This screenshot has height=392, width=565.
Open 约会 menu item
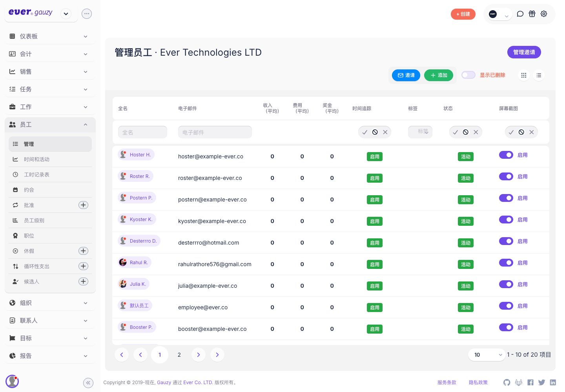tap(50, 190)
